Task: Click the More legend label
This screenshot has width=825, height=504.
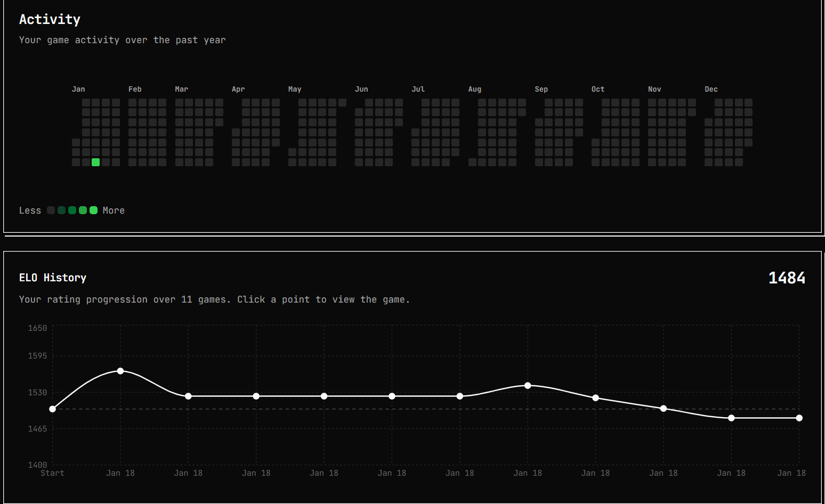Action: 114,210
